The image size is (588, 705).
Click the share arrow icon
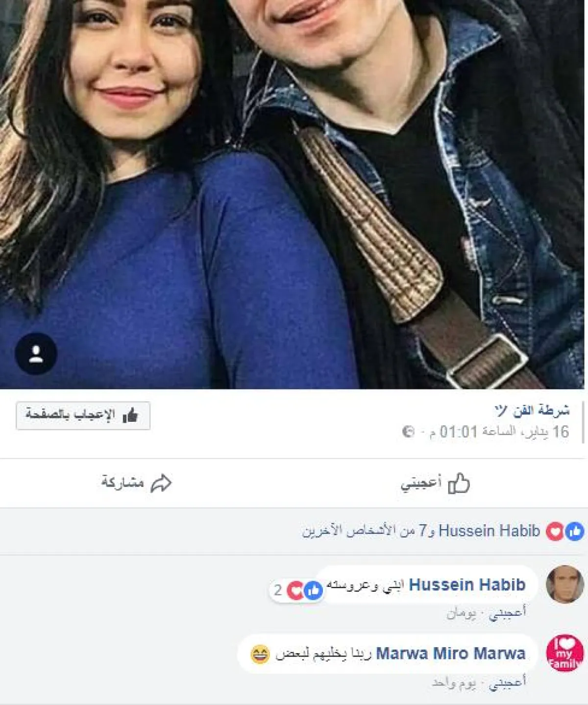161,483
